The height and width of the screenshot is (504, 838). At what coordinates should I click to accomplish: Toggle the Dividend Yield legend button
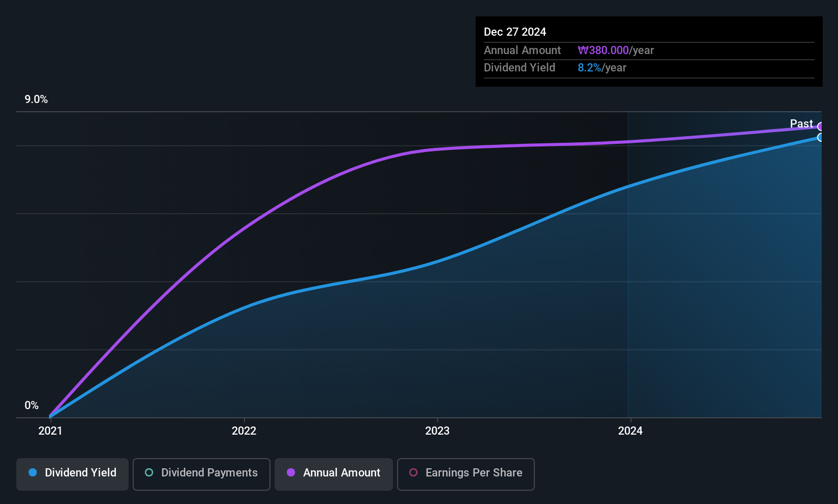coord(72,474)
